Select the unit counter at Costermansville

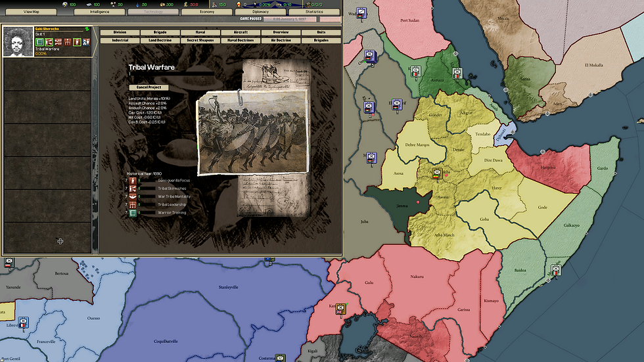click(280, 358)
